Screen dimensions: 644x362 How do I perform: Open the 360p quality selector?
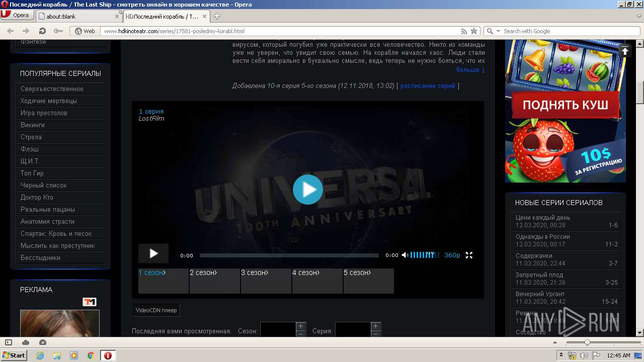click(452, 255)
